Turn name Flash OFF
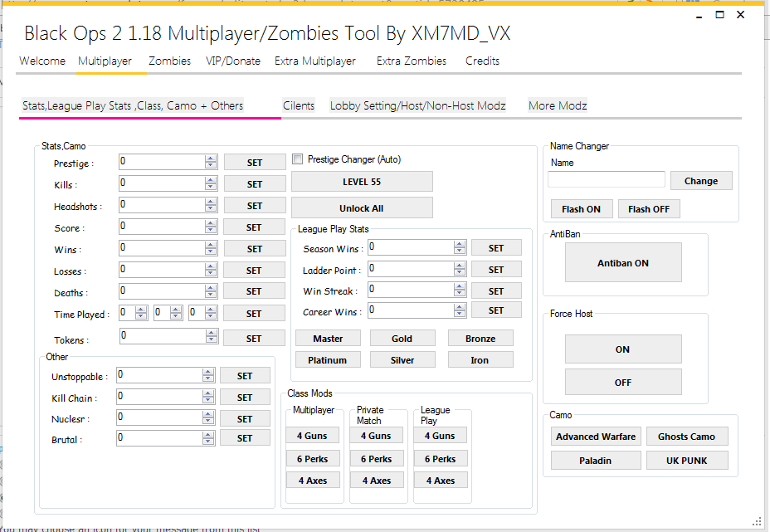 tap(649, 209)
